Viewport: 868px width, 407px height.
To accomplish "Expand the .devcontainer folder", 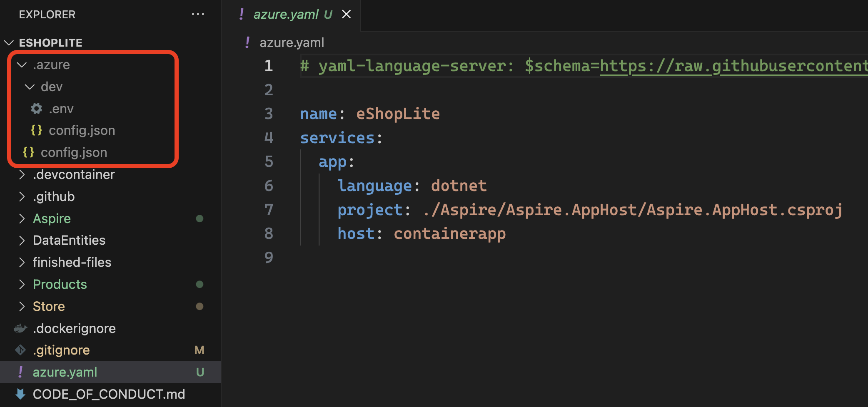I will pyautogui.click(x=22, y=174).
